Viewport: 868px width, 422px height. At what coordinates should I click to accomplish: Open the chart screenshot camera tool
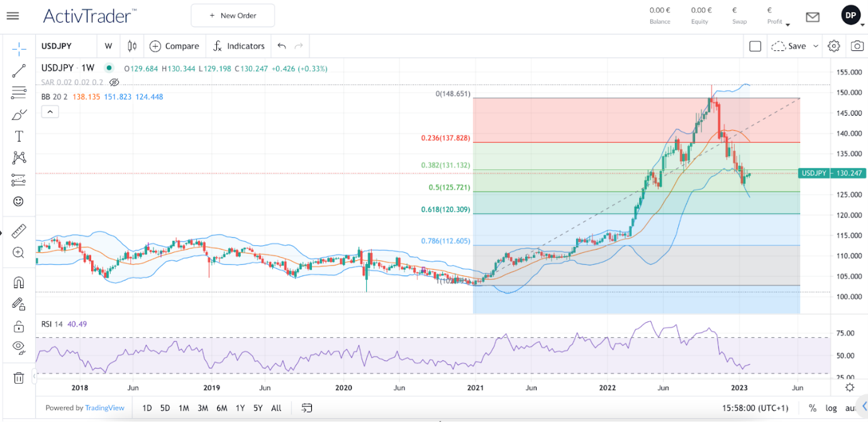[x=856, y=45]
